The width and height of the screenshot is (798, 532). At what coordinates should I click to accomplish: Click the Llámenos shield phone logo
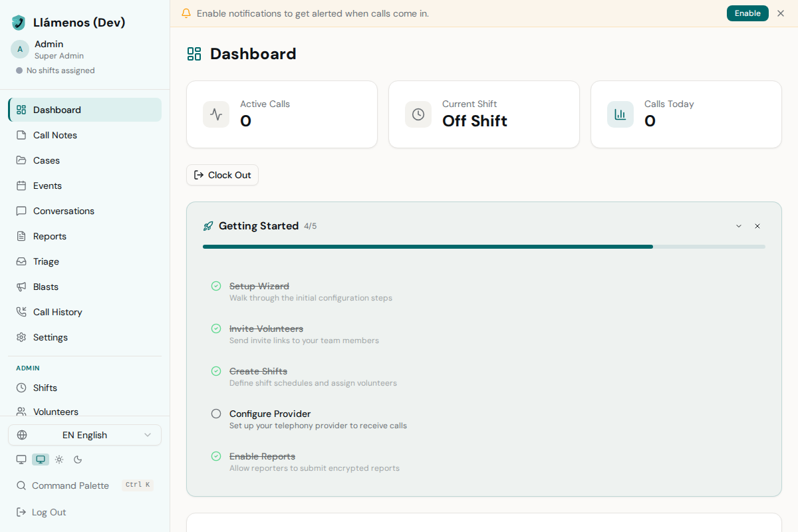19,23
